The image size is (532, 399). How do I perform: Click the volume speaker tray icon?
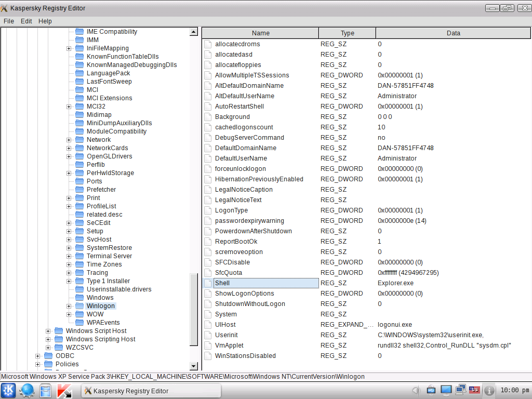[x=416, y=391]
